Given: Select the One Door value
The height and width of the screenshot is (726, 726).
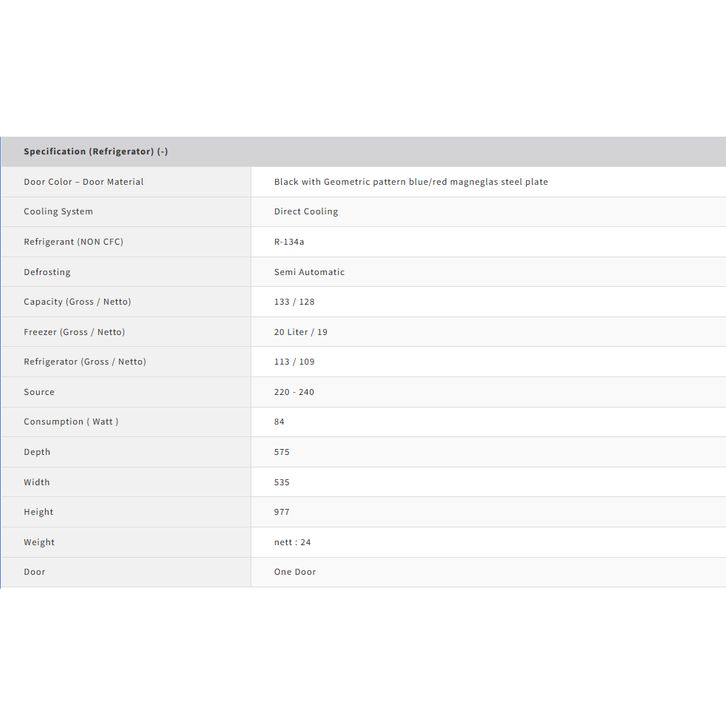Looking at the screenshot, I should 295,572.
